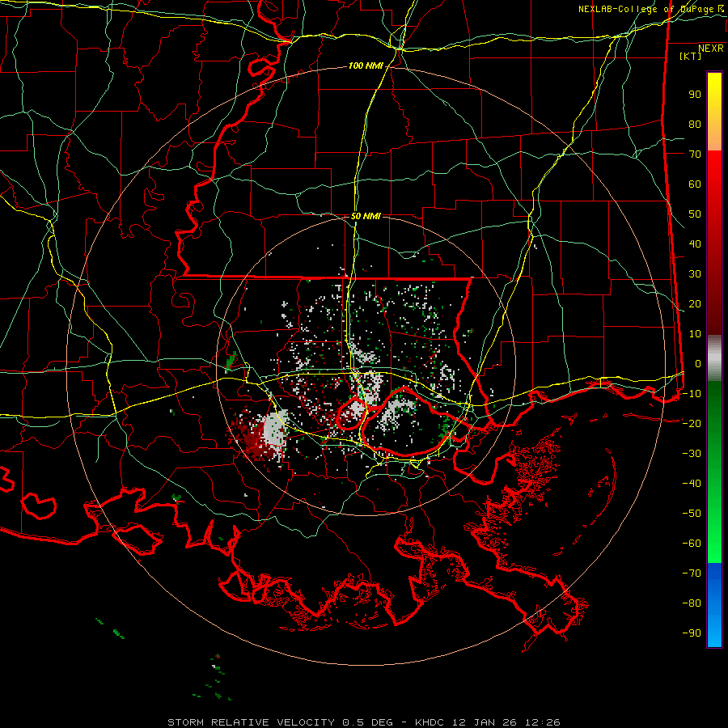
Task: Click the footer title STORM RELATIVE VELOCITY 0.5 DEG
Action: coord(280,722)
